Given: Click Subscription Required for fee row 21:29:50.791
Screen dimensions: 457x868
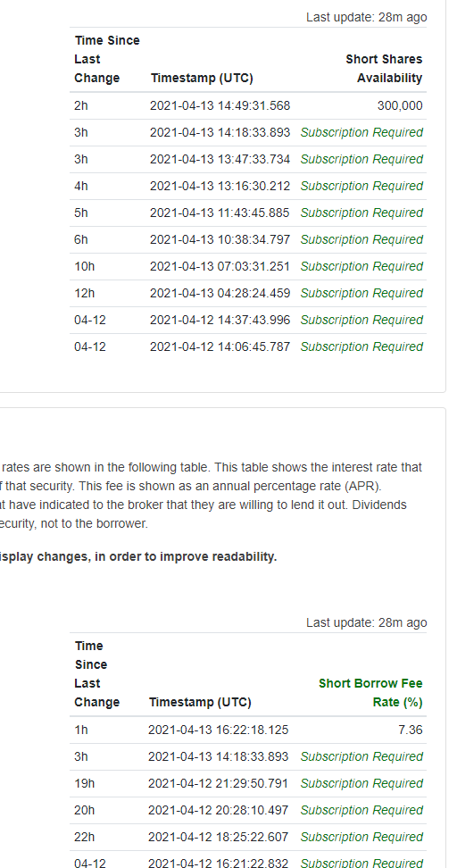Looking at the screenshot, I should click(x=361, y=783).
